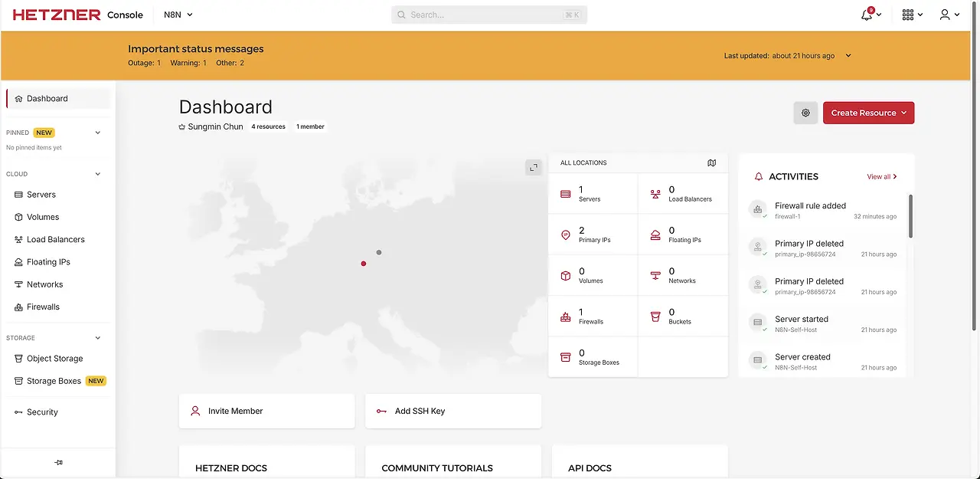Open Load Balancers in the sidebar

pos(58,239)
